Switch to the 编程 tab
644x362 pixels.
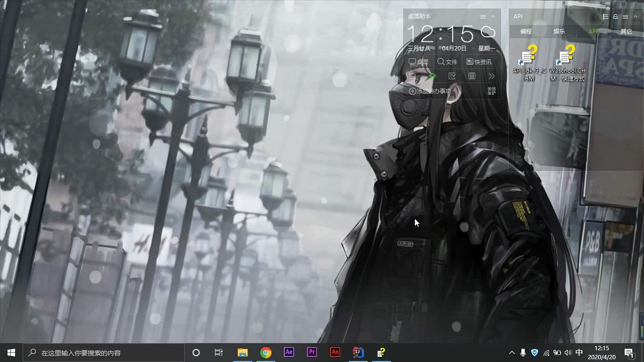pos(526,32)
